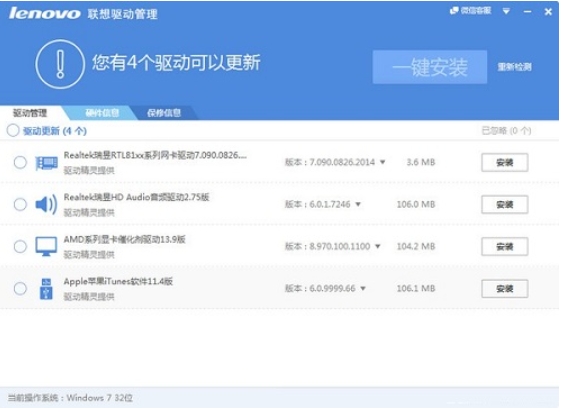Install the Realtek HD Audio driver
The image size is (583, 412).
[x=505, y=205]
